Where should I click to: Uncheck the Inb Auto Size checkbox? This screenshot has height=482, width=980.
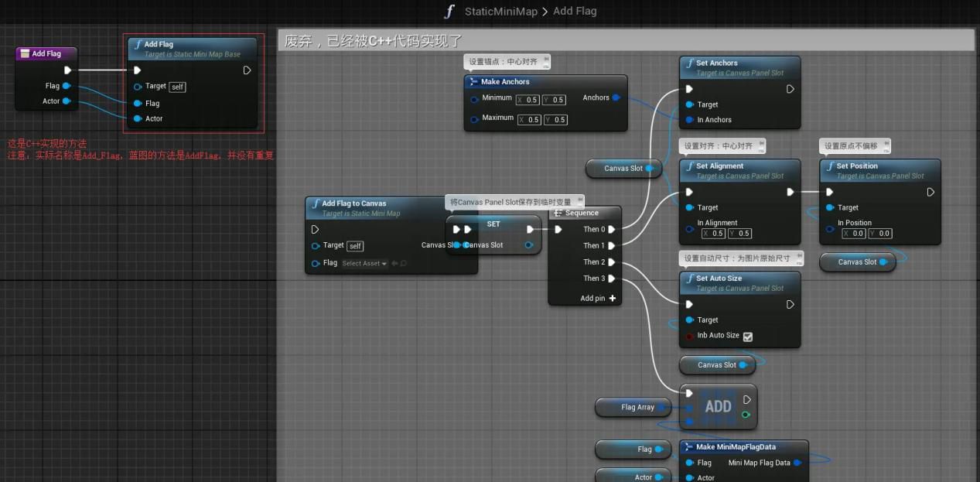tap(747, 337)
